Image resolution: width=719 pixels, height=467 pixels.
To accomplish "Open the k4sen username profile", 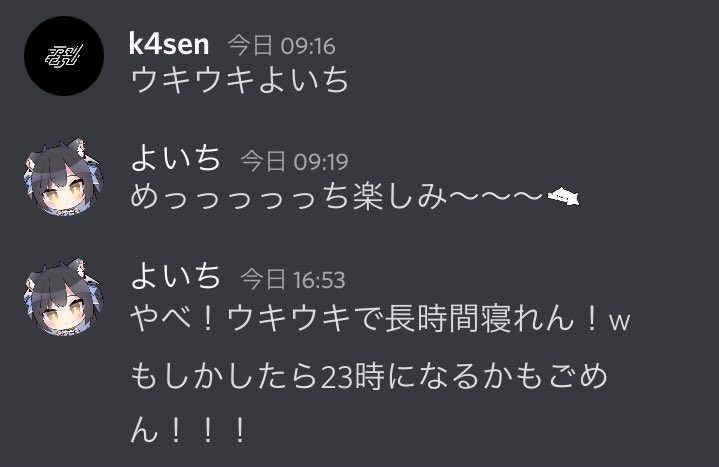I will (x=169, y=44).
